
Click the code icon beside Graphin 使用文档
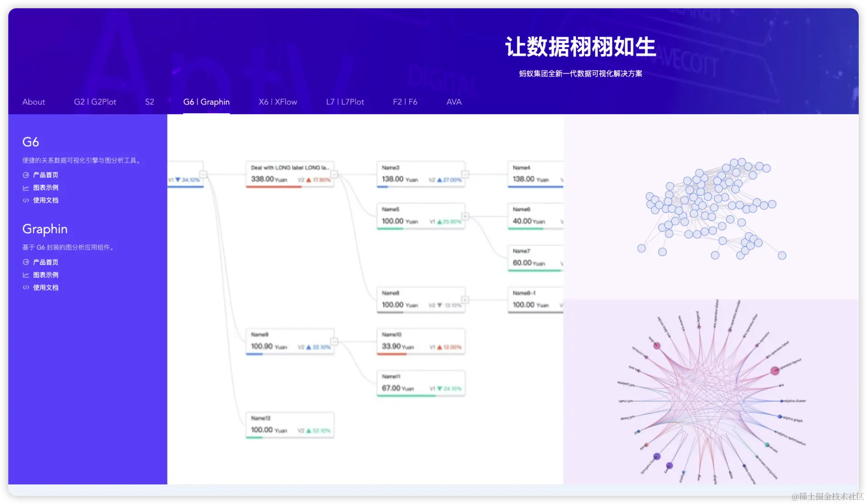click(26, 288)
